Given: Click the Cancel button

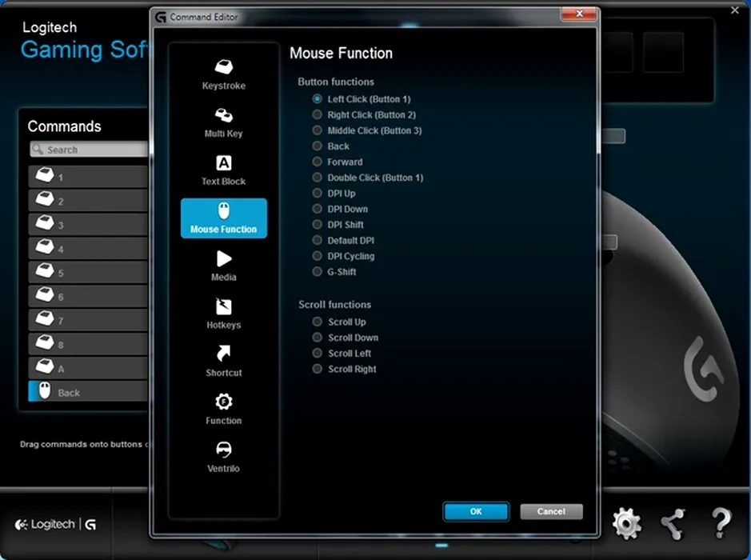Looking at the screenshot, I should [551, 511].
